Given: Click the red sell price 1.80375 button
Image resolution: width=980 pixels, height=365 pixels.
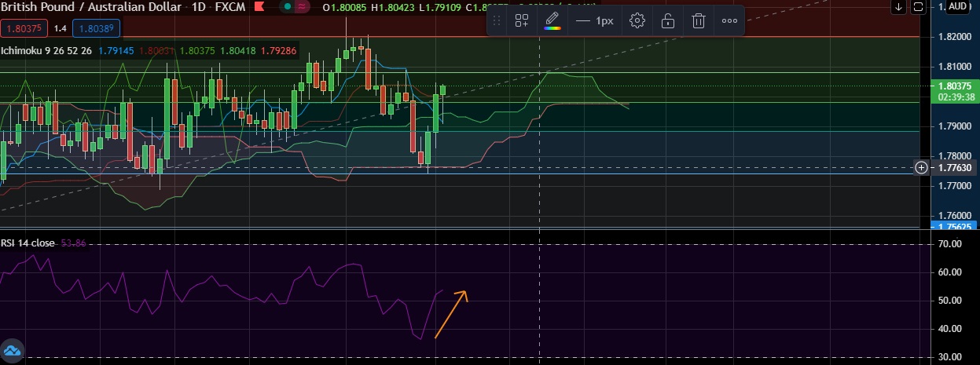Looking at the screenshot, I should [24, 28].
